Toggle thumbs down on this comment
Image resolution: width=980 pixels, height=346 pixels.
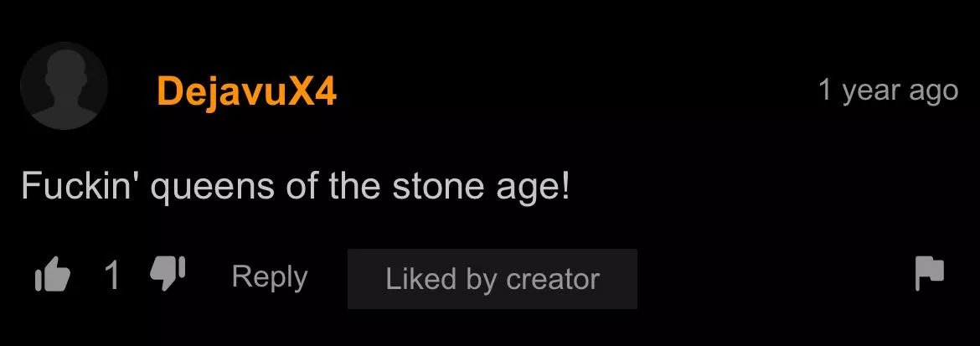(x=168, y=273)
